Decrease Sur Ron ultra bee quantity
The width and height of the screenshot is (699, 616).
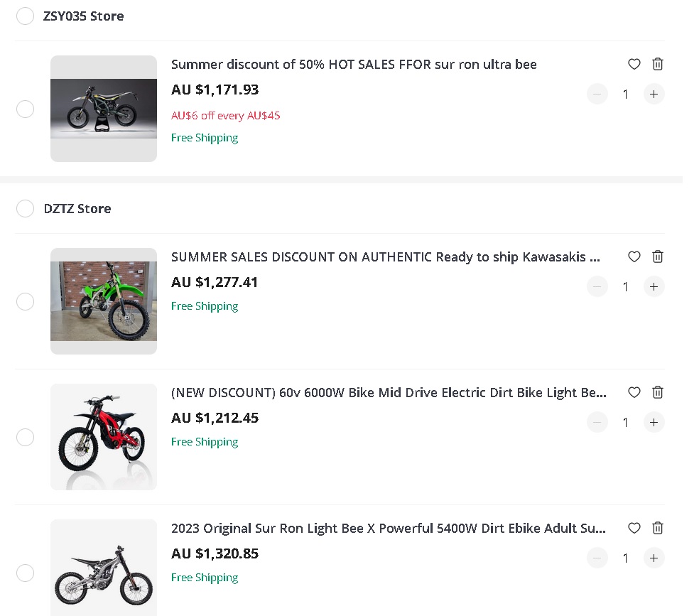pos(597,94)
